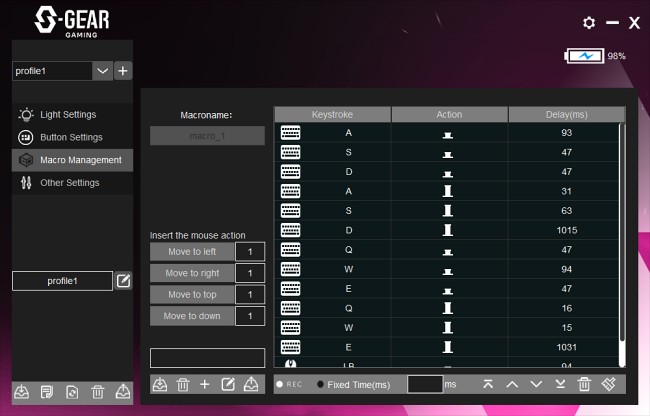
Task: Open Button Settings
Action: coord(71,137)
